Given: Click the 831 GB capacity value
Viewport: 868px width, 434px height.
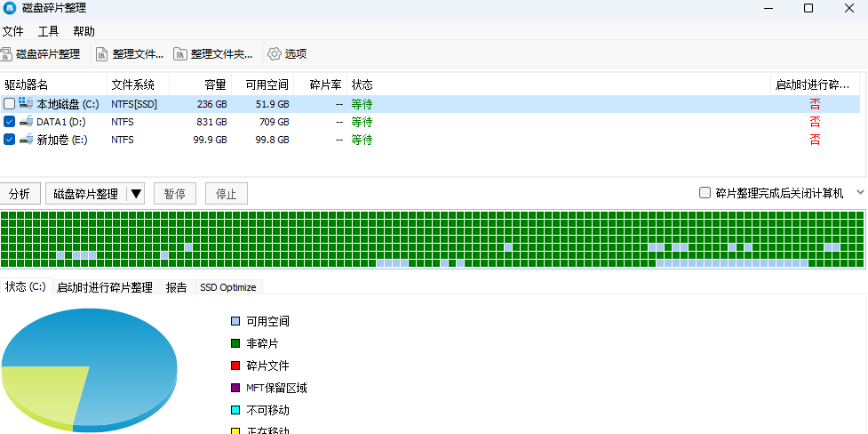Looking at the screenshot, I should pyautogui.click(x=211, y=121).
